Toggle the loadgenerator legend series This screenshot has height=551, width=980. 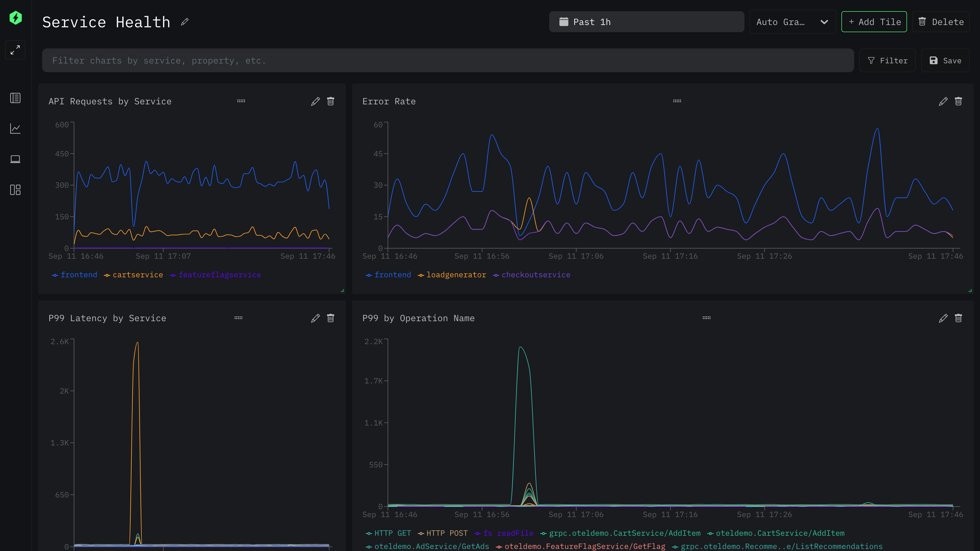tap(456, 275)
